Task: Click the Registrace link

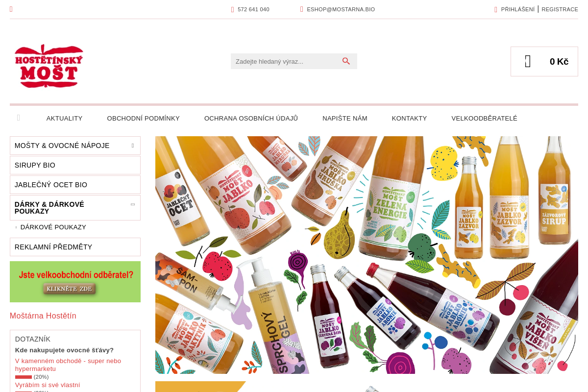Action: 560,9
